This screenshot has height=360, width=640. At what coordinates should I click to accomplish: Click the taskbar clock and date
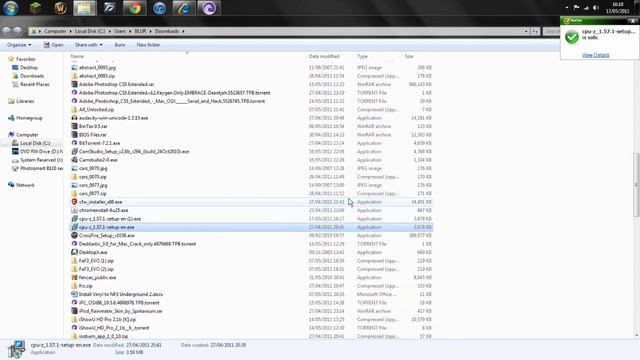coord(618,8)
